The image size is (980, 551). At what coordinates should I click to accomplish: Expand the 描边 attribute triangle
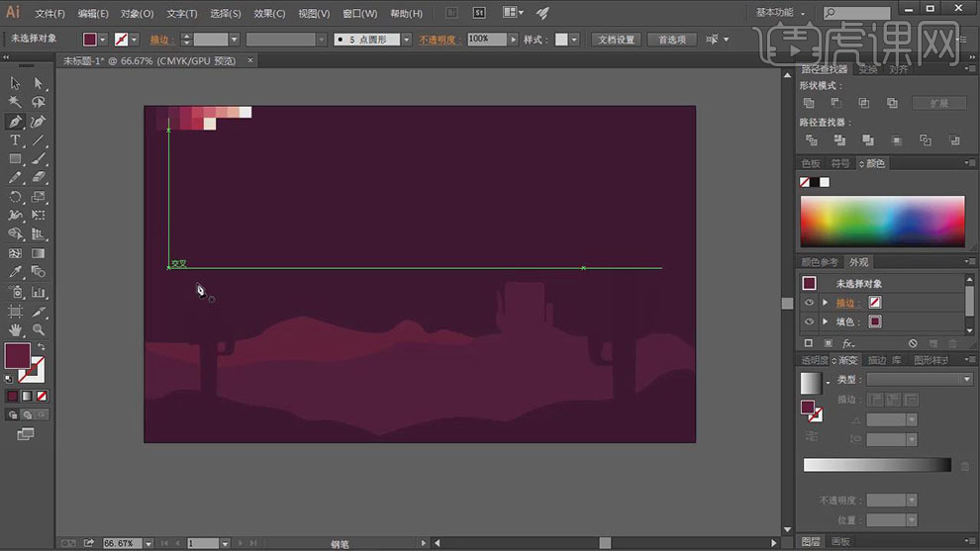click(x=825, y=303)
